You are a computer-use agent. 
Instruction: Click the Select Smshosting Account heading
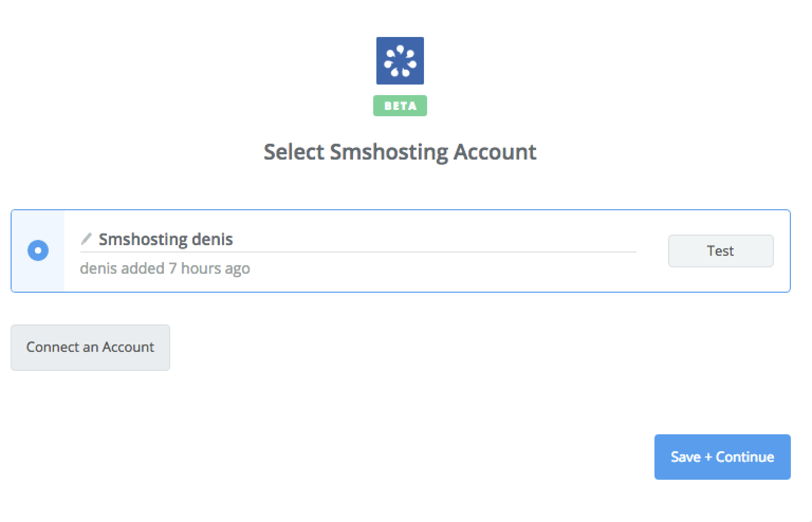400,152
